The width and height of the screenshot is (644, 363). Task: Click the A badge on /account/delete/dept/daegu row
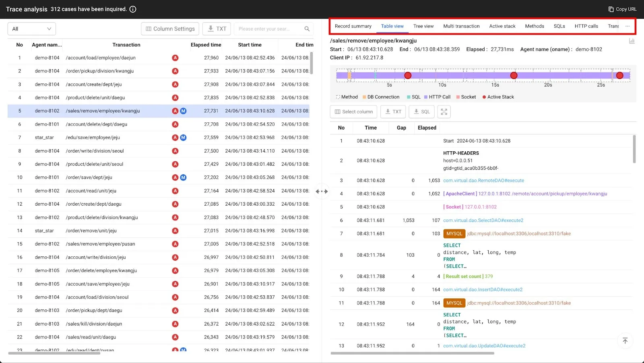[175, 124]
